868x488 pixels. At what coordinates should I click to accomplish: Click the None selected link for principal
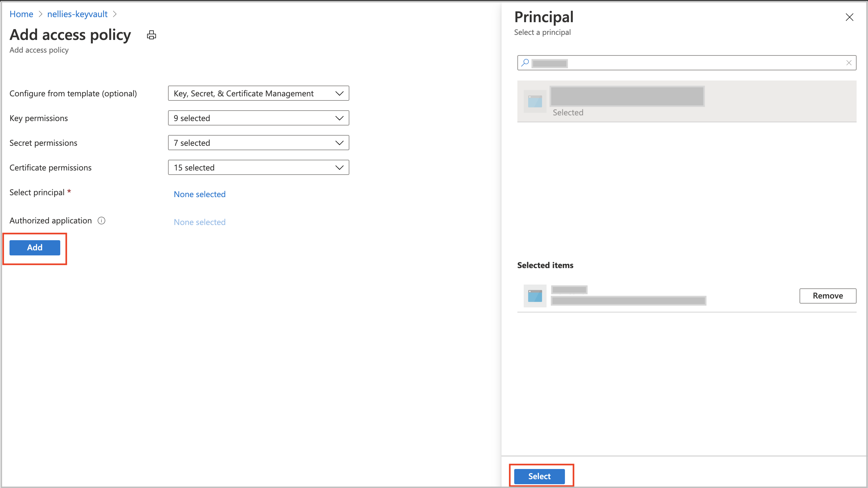(199, 194)
